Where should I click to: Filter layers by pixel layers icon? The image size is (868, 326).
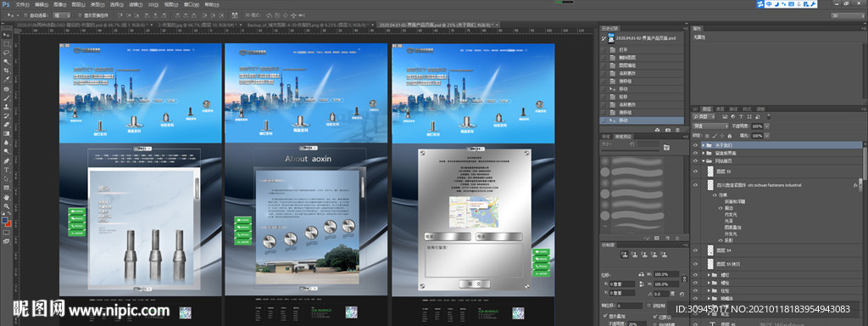click(x=726, y=117)
